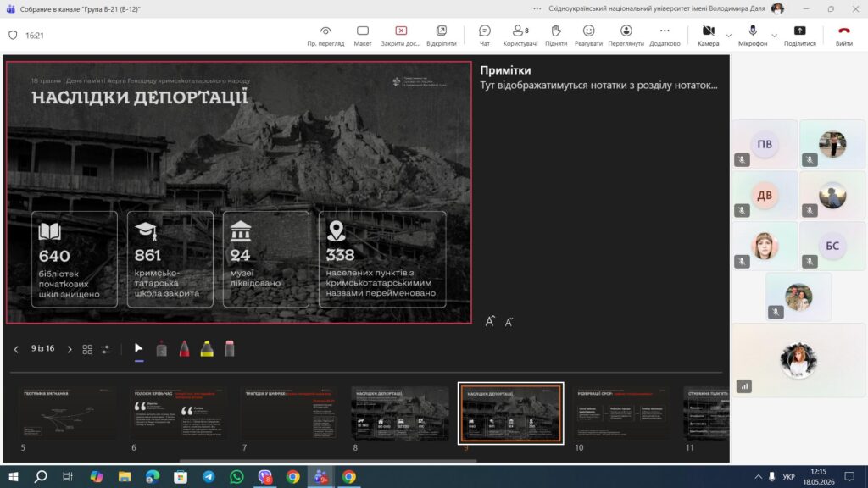Decrease notes font size

pyautogui.click(x=509, y=321)
